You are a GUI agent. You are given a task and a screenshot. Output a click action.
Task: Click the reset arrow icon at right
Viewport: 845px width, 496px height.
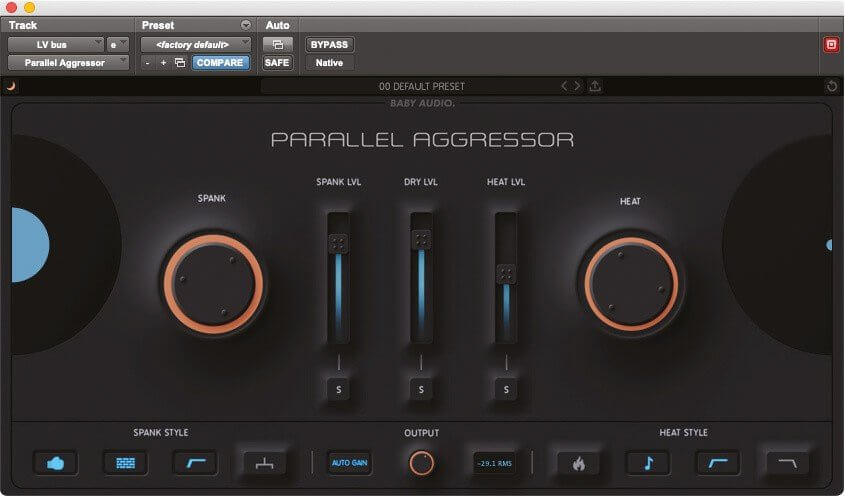[832, 86]
